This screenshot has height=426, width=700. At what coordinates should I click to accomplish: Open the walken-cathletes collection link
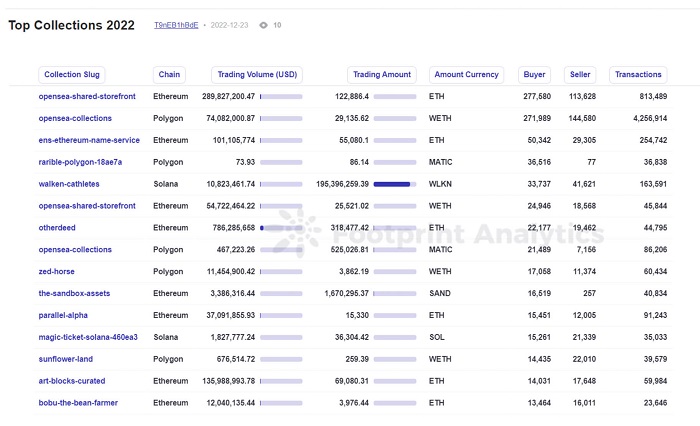point(68,184)
